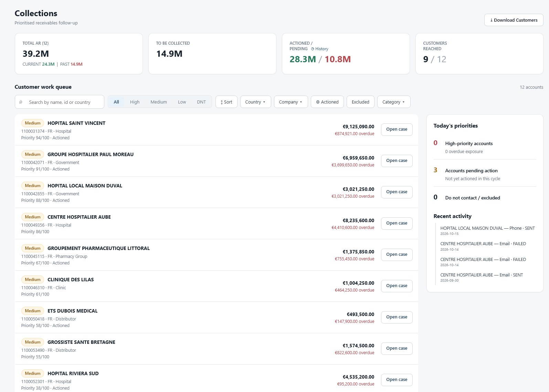
Task: Click the €3,699,650.00 overdue amount
Action: point(353,165)
